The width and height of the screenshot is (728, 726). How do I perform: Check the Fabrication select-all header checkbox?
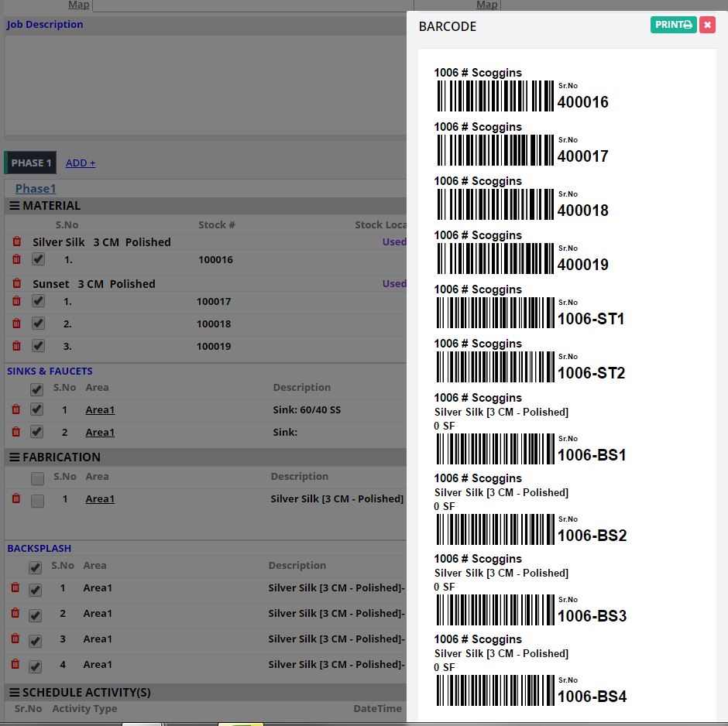(x=38, y=478)
